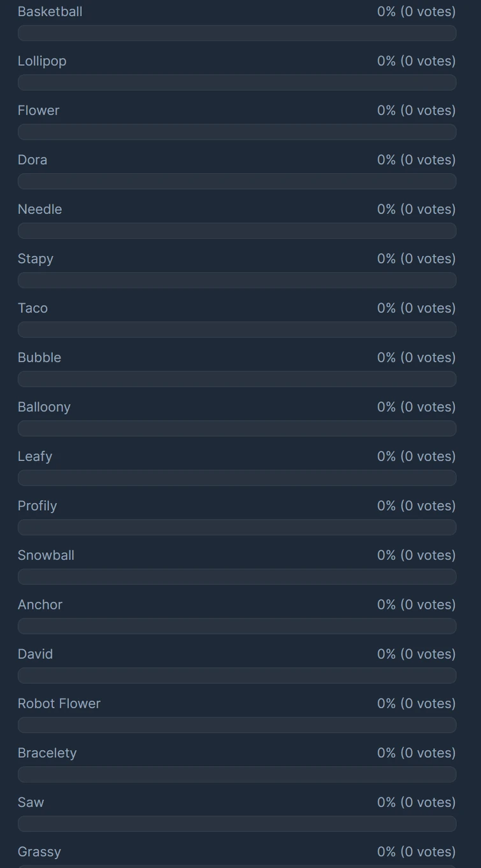Click the Stapy vote bar
Image resolution: width=481 pixels, height=868 pixels.
tap(237, 280)
